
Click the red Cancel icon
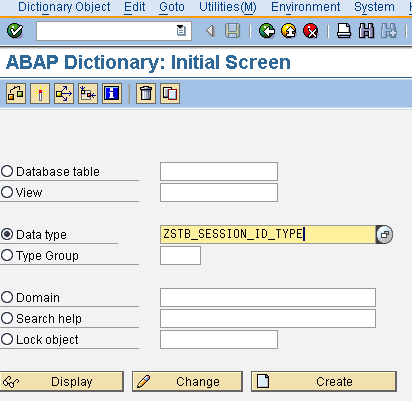(311, 31)
